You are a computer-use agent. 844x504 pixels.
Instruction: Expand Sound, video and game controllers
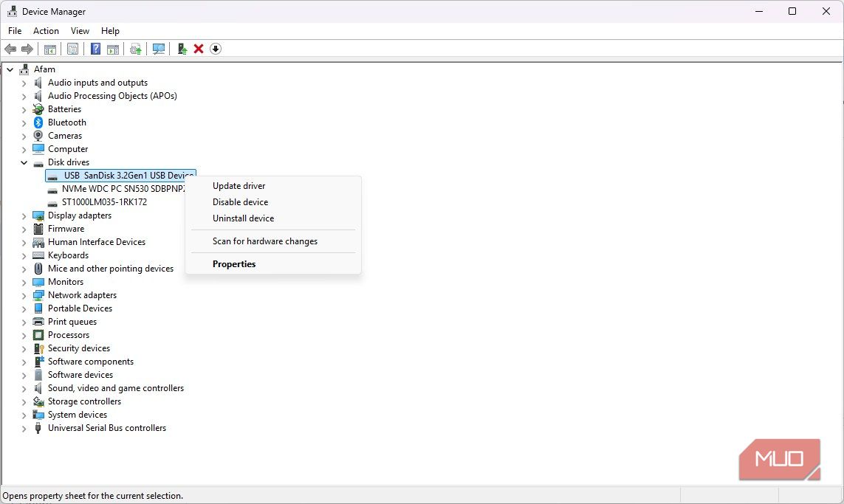pos(24,388)
